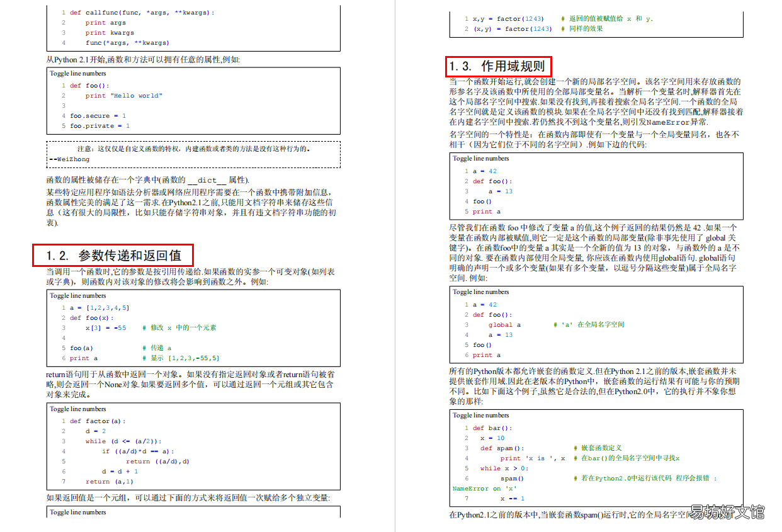Click code line print 'x is ', x

(x=533, y=458)
